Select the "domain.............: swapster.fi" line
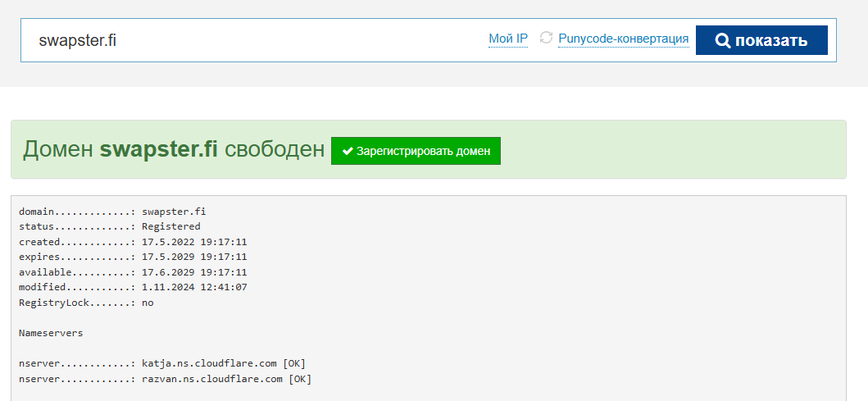The height and width of the screenshot is (401, 868). [x=112, y=212]
